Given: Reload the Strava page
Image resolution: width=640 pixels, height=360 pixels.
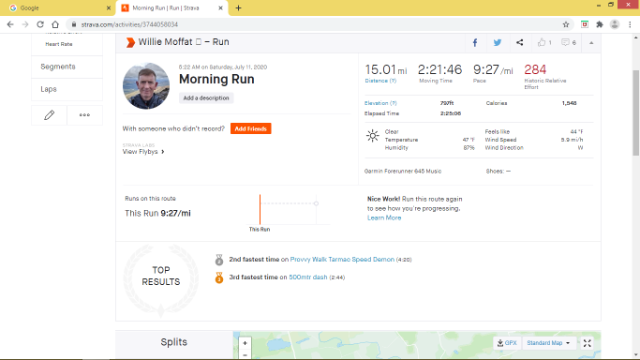Looking at the screenshot, I should click(x=40, y=24).
